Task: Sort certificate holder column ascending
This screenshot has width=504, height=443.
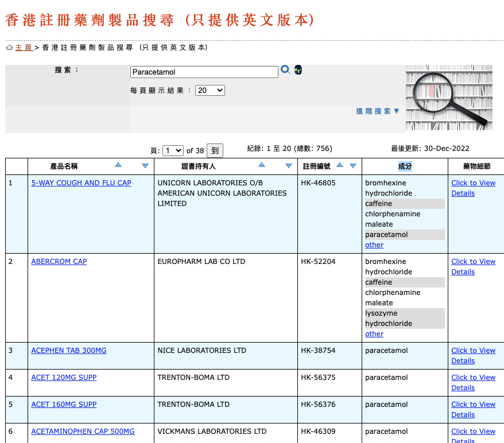Action: (262, 165)
